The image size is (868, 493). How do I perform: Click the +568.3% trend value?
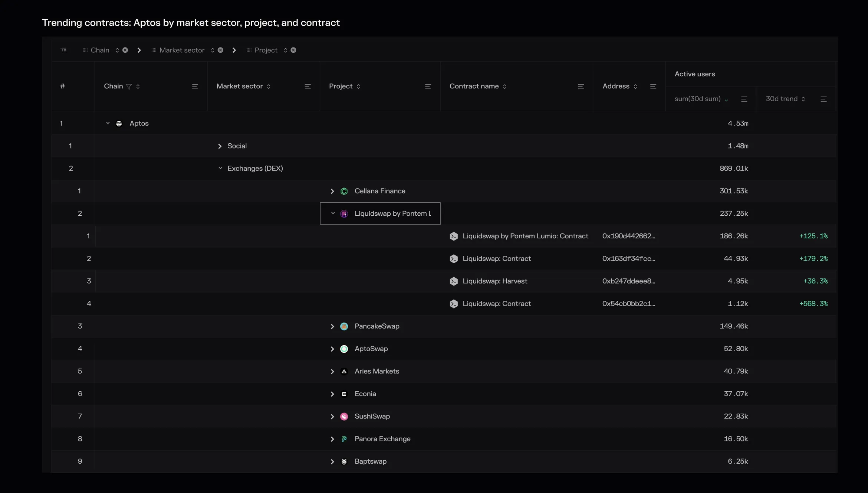pos(813,304)
